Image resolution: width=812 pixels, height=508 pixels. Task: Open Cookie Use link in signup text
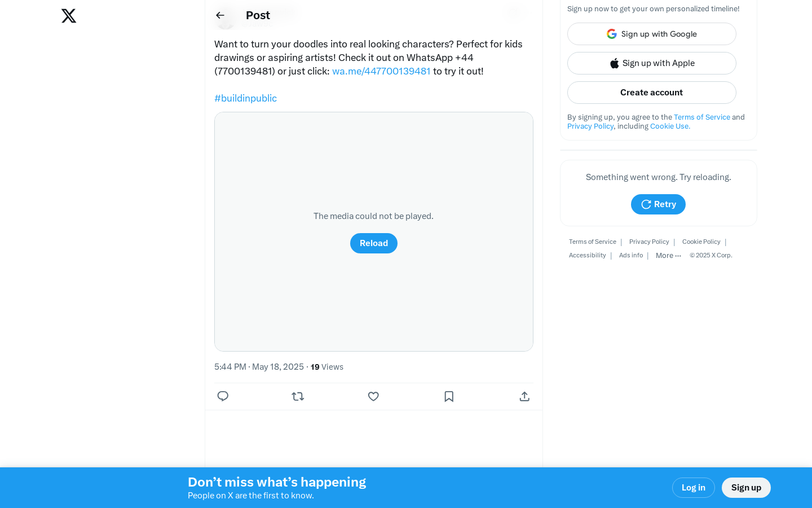(x=670, y=126)
